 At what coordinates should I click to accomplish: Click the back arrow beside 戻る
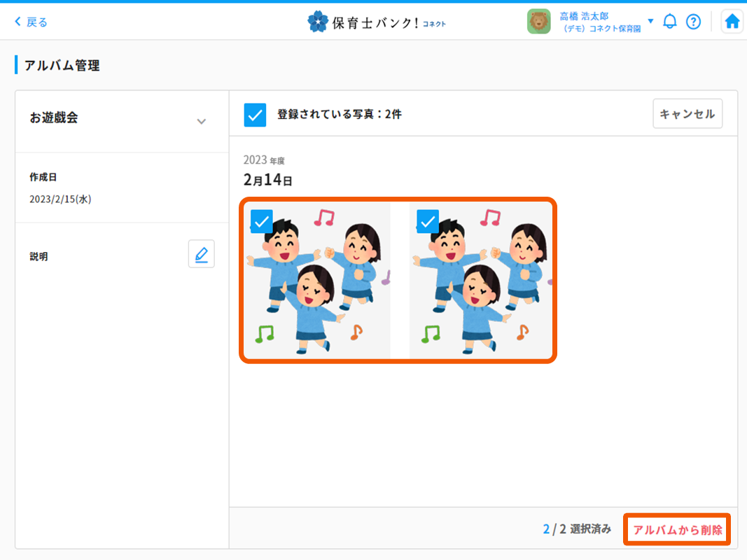coord(18,22)
